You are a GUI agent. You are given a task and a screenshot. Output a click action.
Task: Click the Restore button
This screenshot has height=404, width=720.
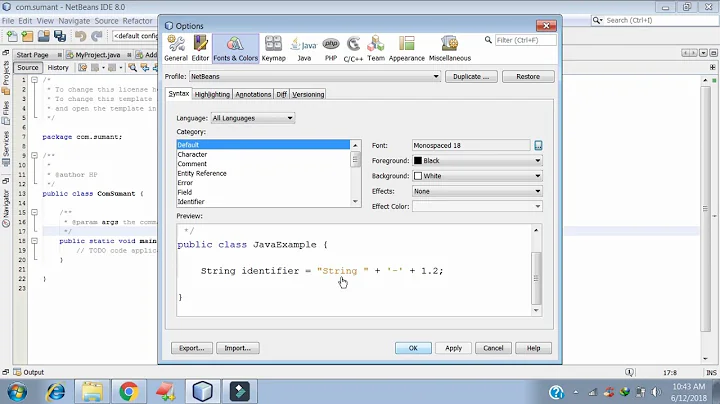[528, 77]
